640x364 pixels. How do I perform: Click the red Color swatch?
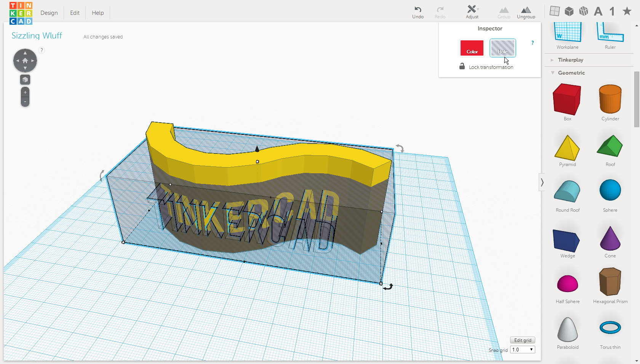point(472,48)
